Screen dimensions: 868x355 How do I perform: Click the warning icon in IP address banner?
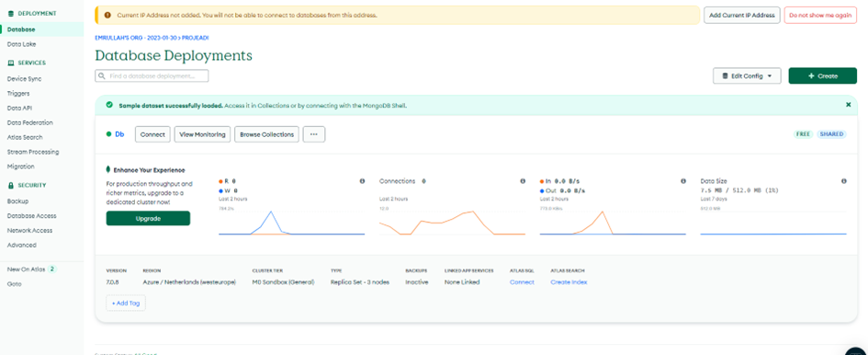point(107,15)
